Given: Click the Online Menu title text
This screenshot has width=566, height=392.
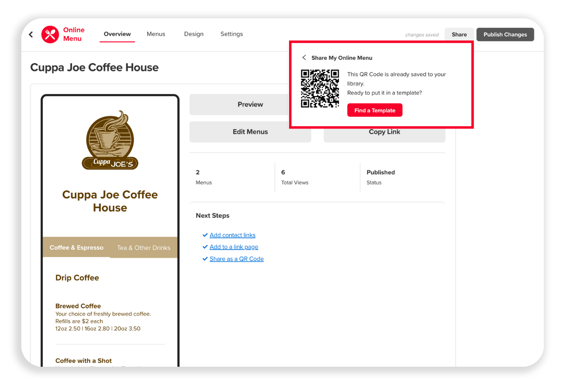Looking at the screenshot, I should pyautogui.click(x=74, y=34).
